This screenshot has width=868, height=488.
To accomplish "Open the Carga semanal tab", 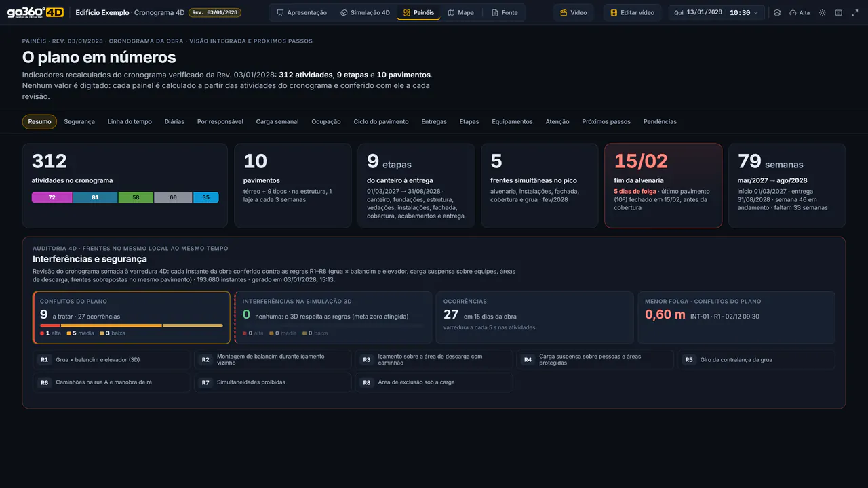I will (277, 122).
